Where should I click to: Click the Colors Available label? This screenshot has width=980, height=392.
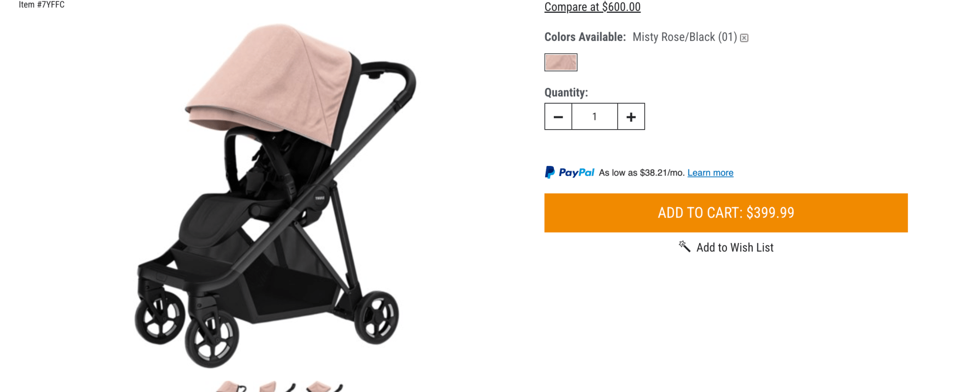585,37
